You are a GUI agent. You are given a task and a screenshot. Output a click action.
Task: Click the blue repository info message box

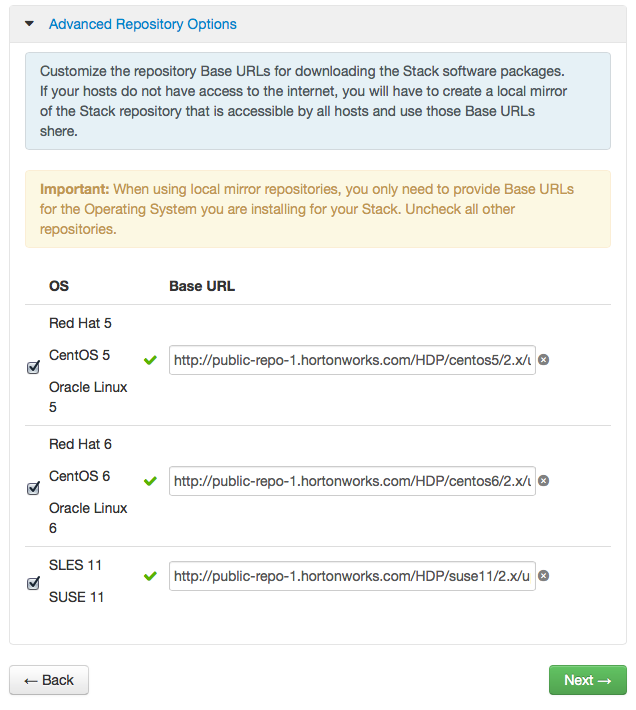point(317,101)
